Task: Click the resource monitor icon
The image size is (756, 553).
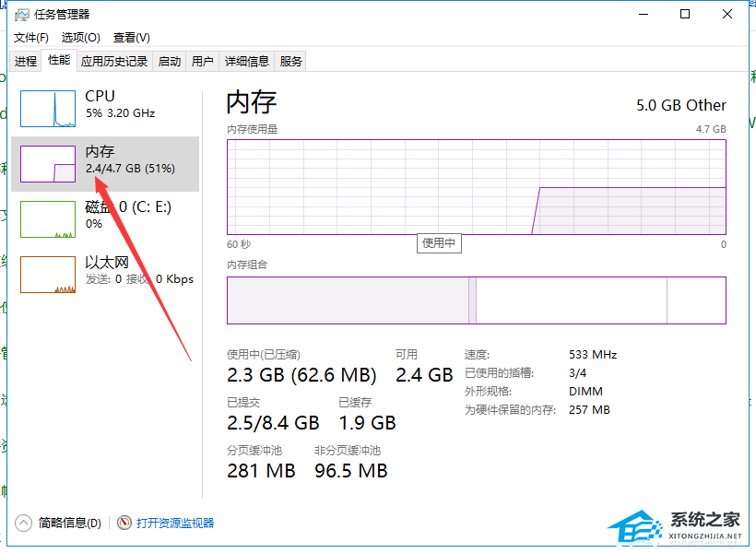Action: point(125,523)
